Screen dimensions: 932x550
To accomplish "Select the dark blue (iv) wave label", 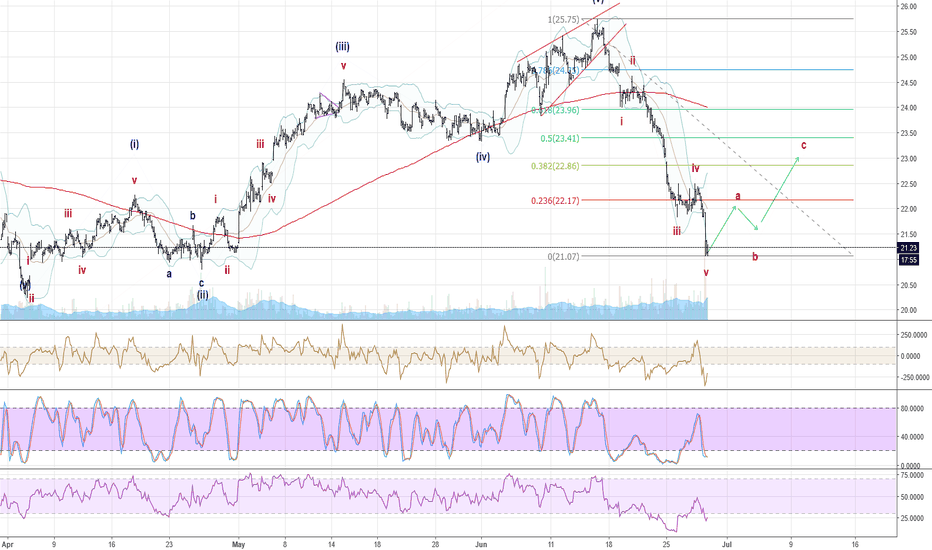I will 483,157.
